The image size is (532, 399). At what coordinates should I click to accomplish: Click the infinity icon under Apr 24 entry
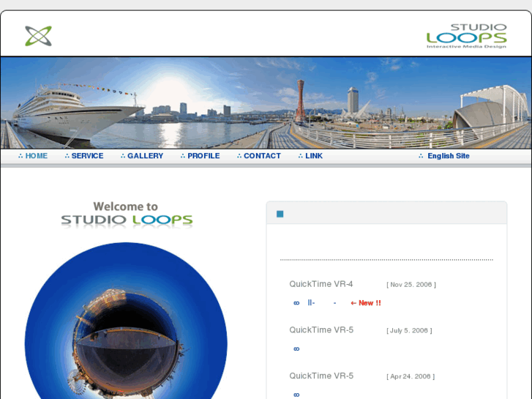point(296,395)
